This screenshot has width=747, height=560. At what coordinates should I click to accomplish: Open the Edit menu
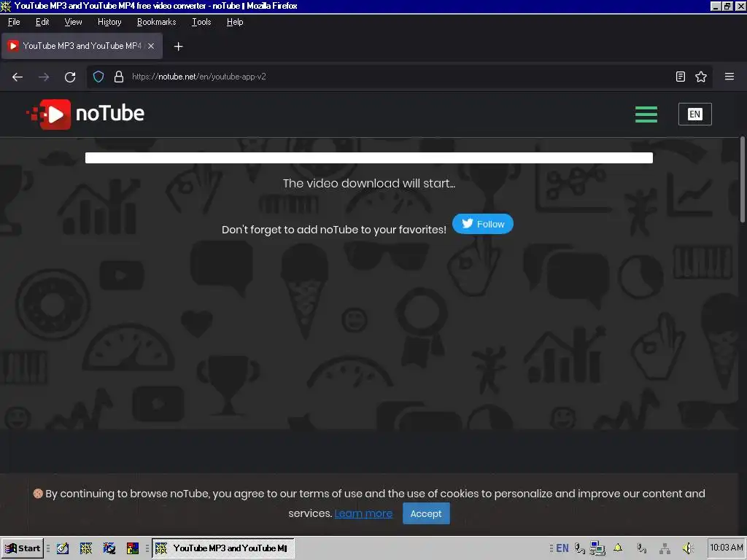(42, 22)
